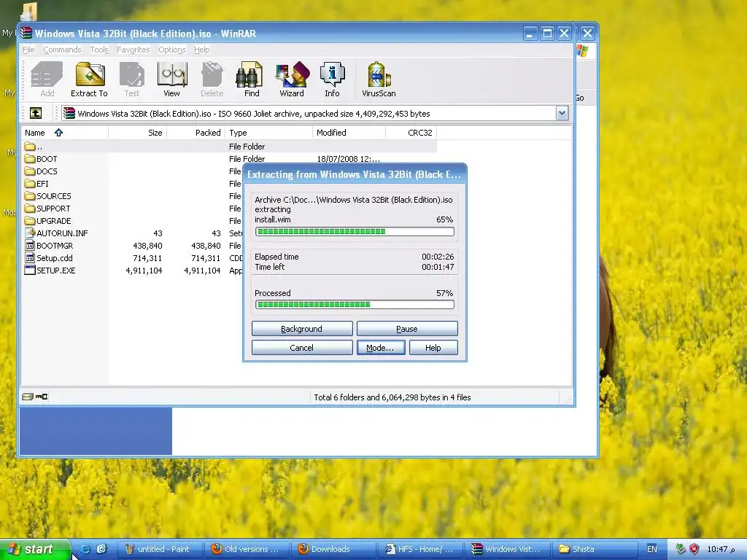The height and width of the screenshot is (560, 747).
Task: Click the 438,840 size of BOOTMGR
Action: coord(147,246)
